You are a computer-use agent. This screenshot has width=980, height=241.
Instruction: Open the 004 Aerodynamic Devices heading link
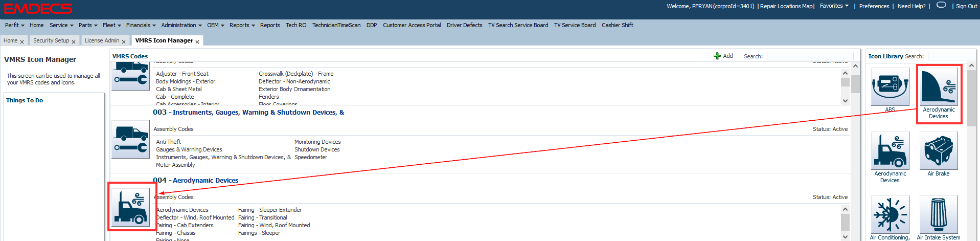196,180
